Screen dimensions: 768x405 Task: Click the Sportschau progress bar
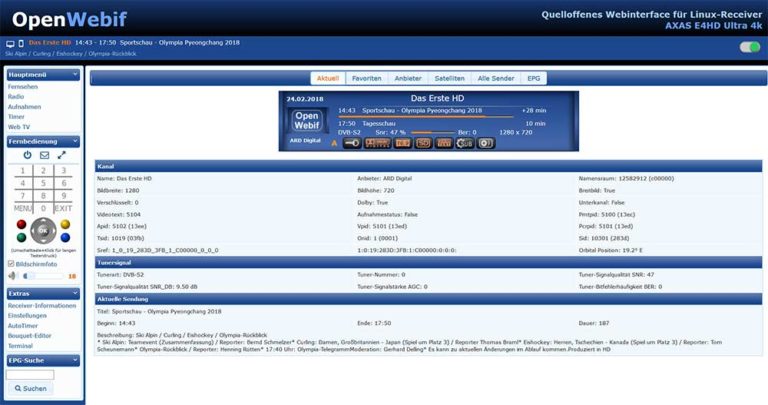point(426,117)
